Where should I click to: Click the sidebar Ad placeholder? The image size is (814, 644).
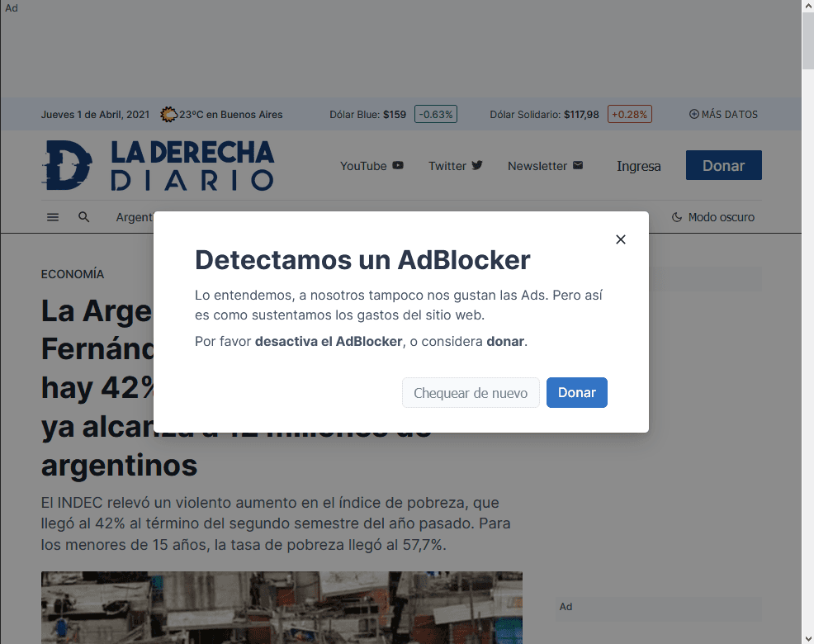(x=658, y=609)
